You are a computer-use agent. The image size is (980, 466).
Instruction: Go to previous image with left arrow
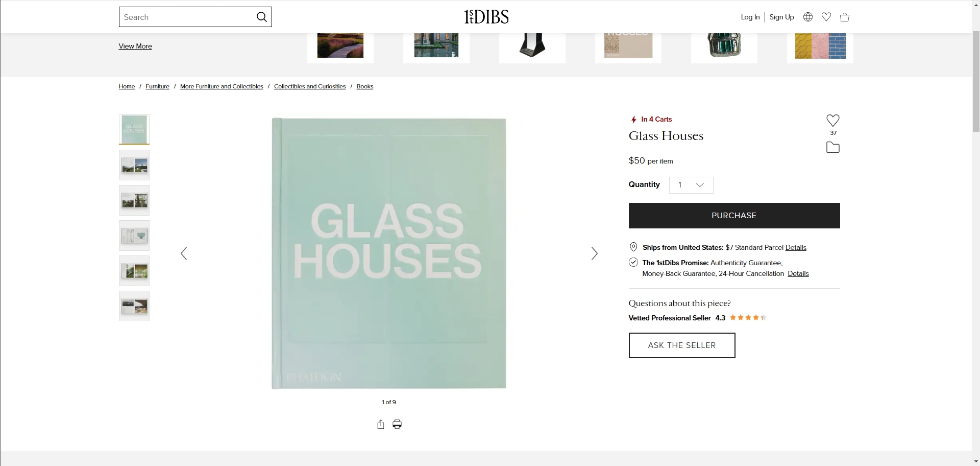pyautogui.click(x=184, y=253)
